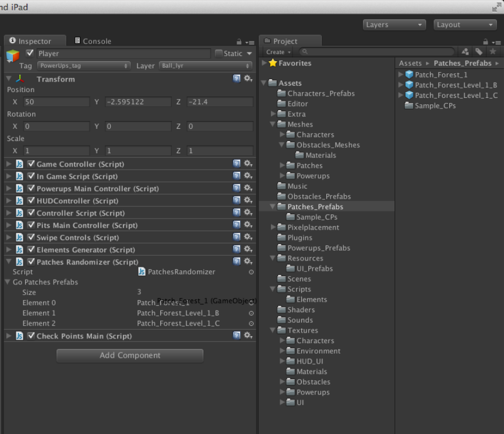Open Static flags dropdown arrow
The height and width of the screenshot is (434, 504).
(x=249, y=54)
